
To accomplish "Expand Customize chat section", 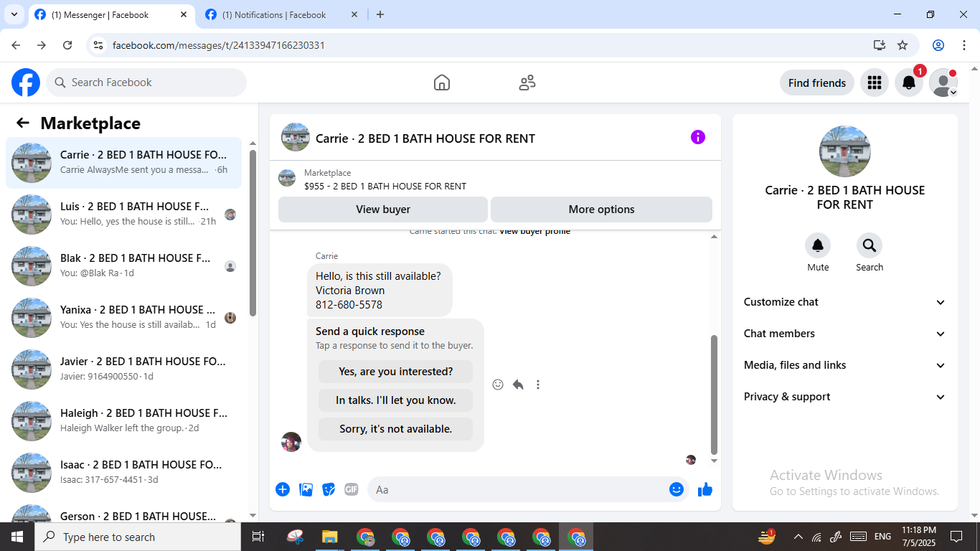I will 845,302.
